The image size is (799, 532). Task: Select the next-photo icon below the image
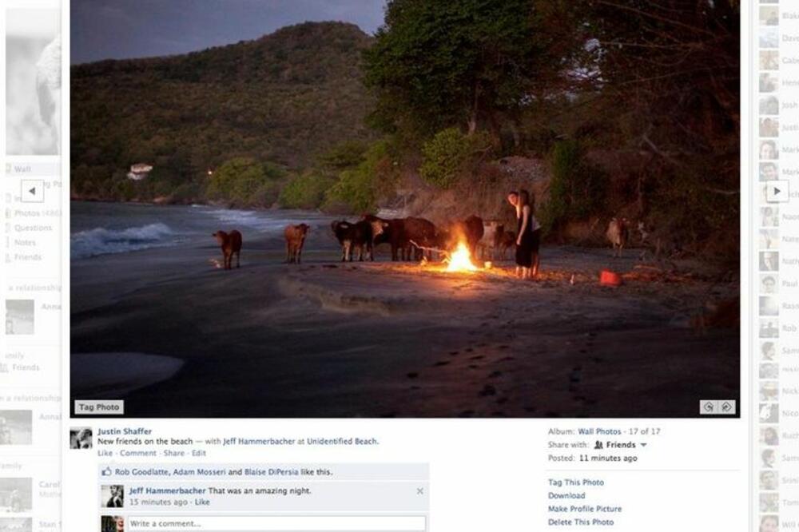tap(726, 407)
